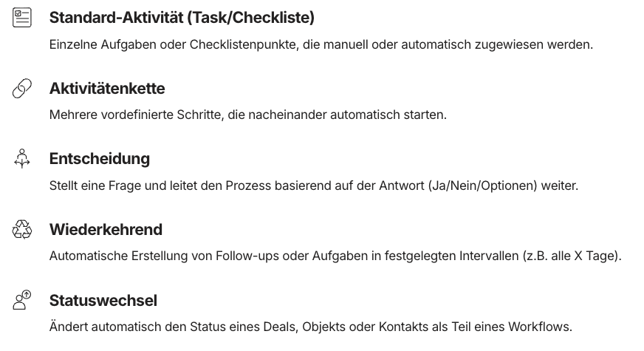Select the decision branch icon beside Entscheidung
The width and height of the screenshot is (644, 351).
coord(23,159)
